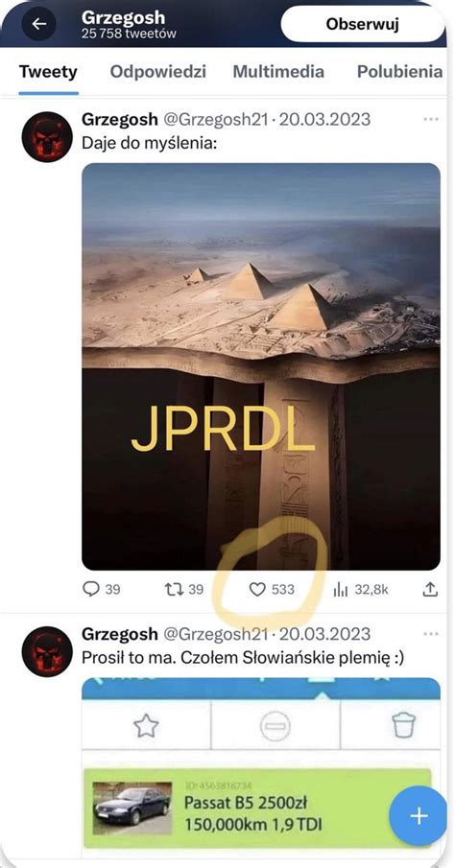
Task: Open the avatar on the Passat tweet
Action: (47, 651)
